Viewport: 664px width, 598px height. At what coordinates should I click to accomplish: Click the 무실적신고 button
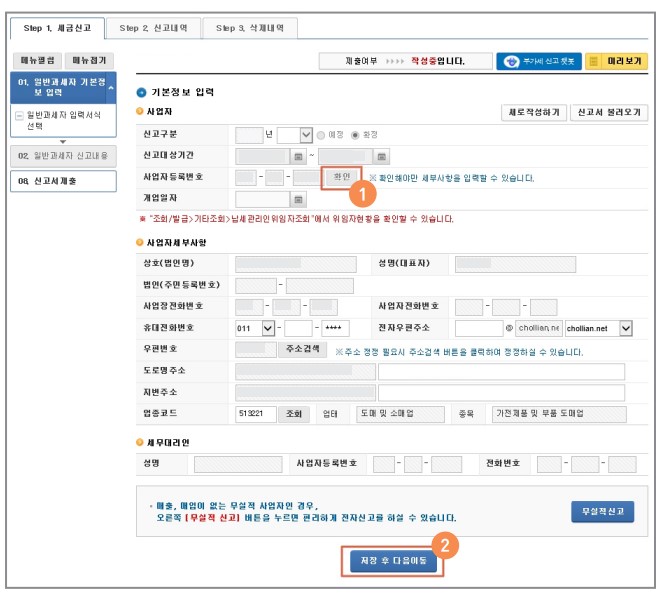pyautogui.click(x=602, y=512)
